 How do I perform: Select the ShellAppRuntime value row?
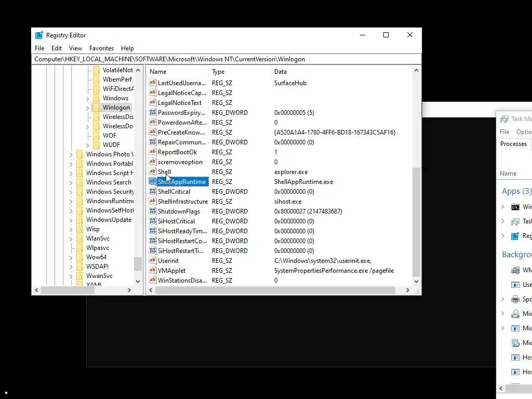click(280, 181)
